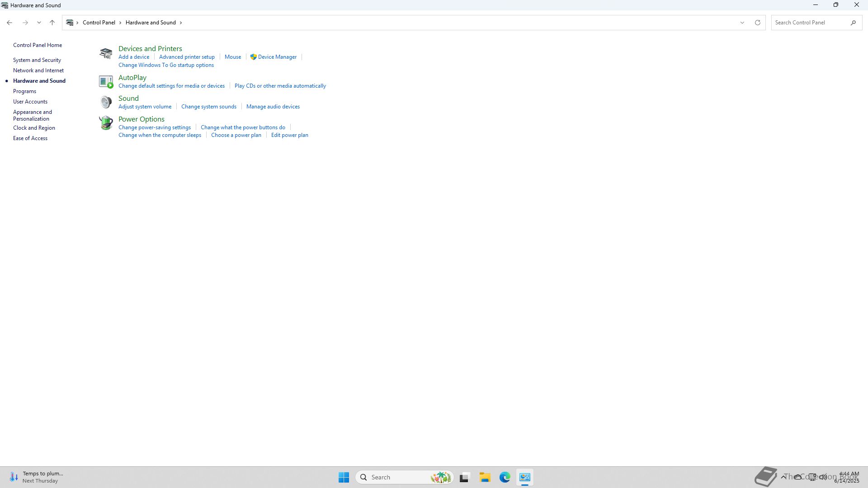The image size is (868, 488).
Task: Click the Devices and Printers category icon
Action: (106, 53)
